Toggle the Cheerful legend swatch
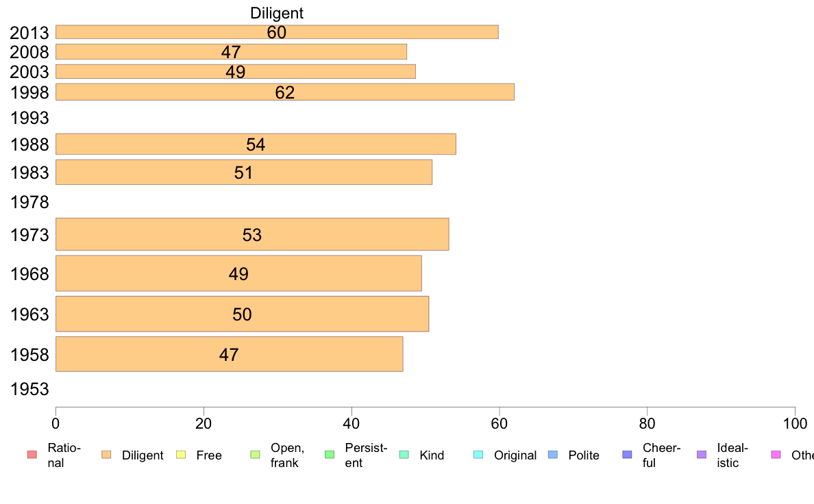Image resolution: width=814 pixels, height=504 pixels. pos(627,455)
